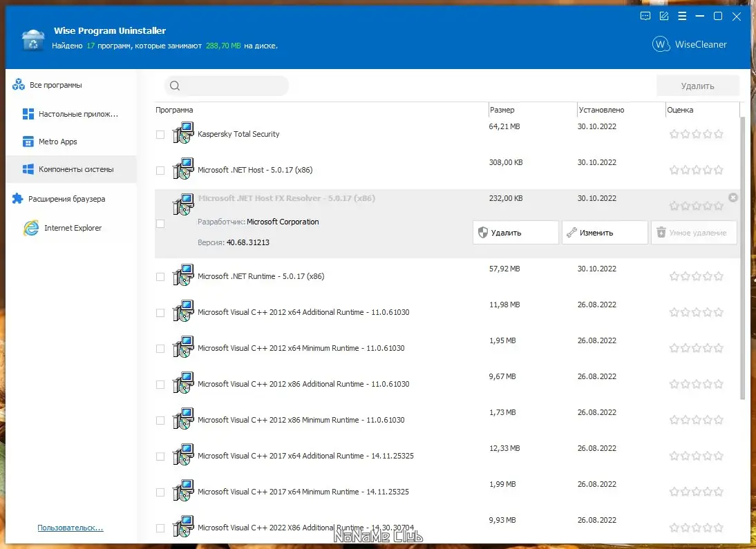
Task: Click the Изменить button
Action: click(x=605, y=232)
